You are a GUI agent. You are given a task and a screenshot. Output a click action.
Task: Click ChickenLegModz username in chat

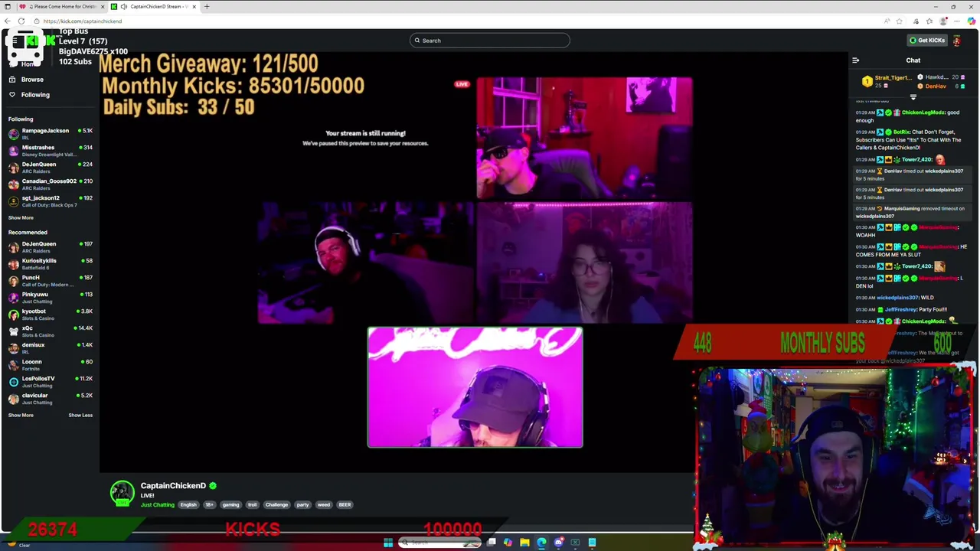pyautogui.click(x=923, y=112)
